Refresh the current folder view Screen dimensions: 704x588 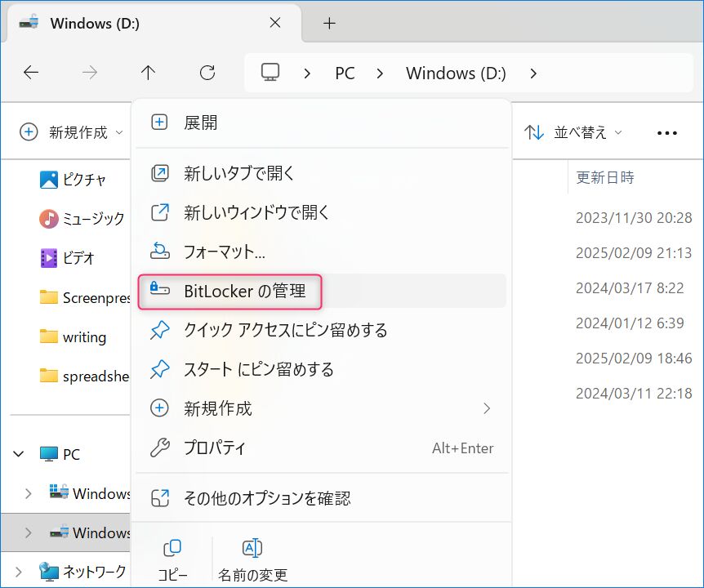[207, 73]
